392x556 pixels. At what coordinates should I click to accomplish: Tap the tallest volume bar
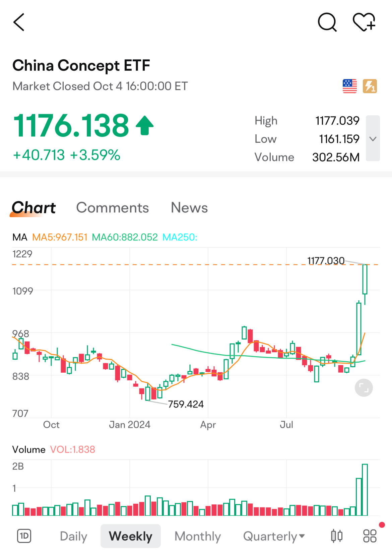click(x=365, y=490)
